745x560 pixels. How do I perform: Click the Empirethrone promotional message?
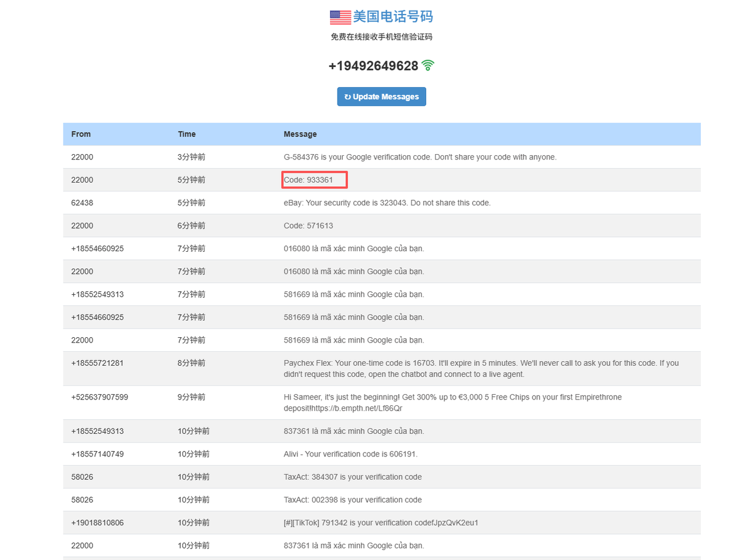pos(452,402)
